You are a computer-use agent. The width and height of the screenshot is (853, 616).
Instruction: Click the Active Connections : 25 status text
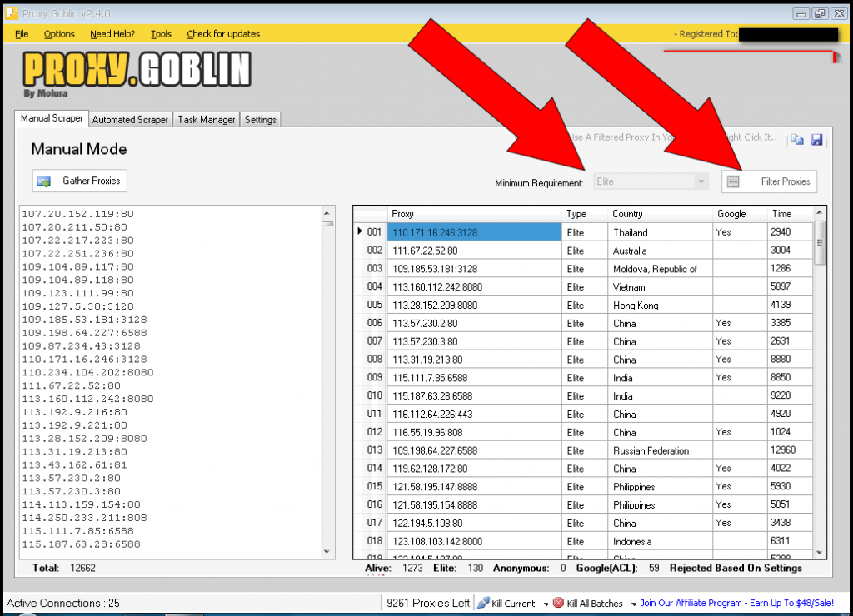63,603
